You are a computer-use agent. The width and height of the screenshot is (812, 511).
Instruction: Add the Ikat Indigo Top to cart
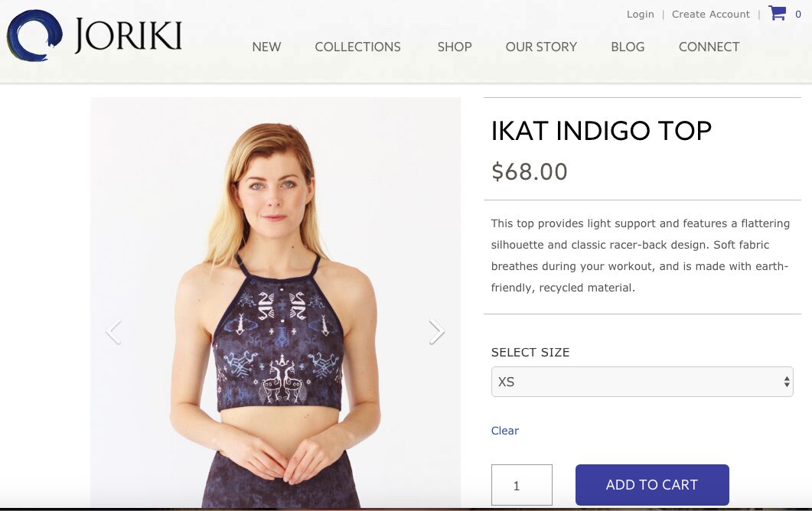tap(652, 485)
